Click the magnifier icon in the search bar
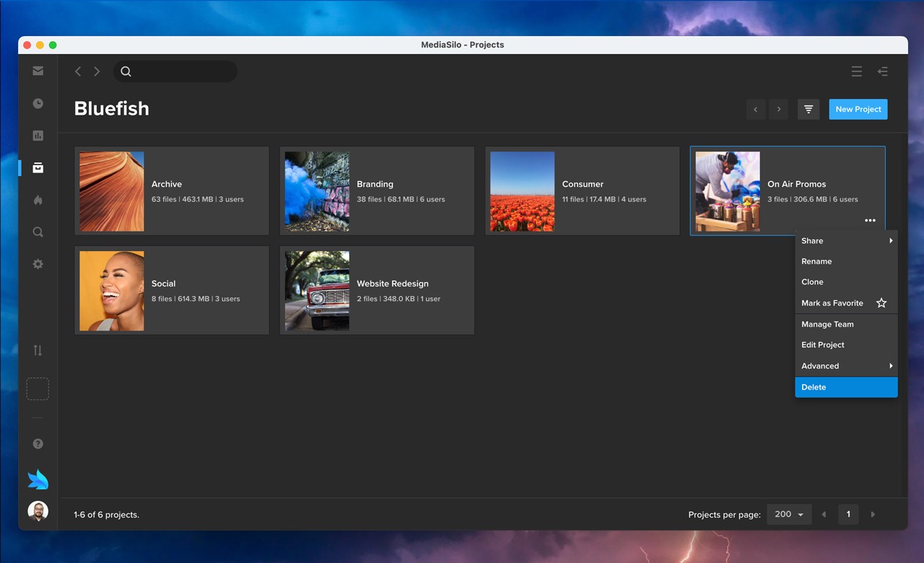 [126, 71]
